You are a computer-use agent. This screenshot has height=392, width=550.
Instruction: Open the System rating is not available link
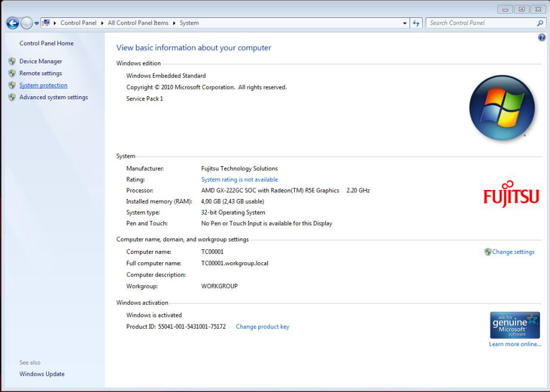tap(239, 179)
